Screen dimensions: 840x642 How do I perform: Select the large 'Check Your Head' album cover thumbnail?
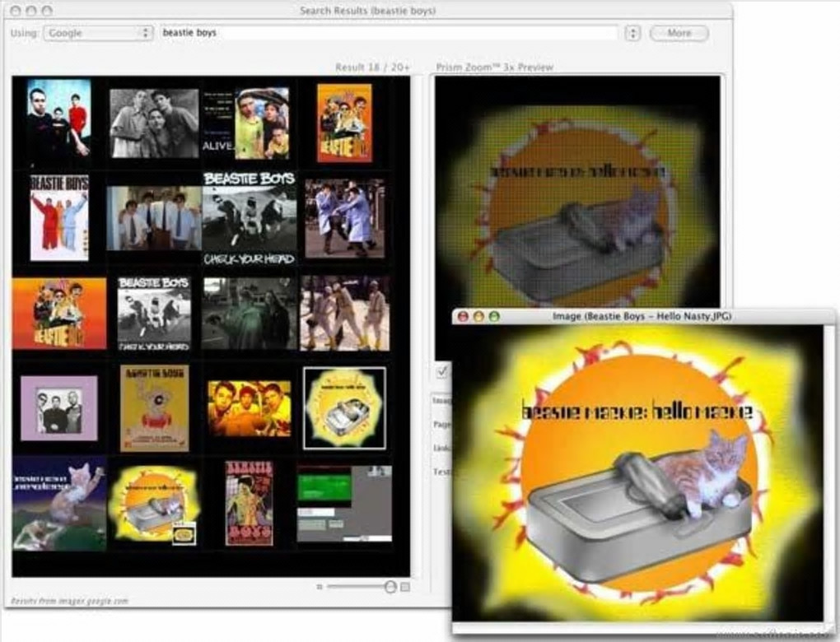pyautogui.click(x=249, y=218)
